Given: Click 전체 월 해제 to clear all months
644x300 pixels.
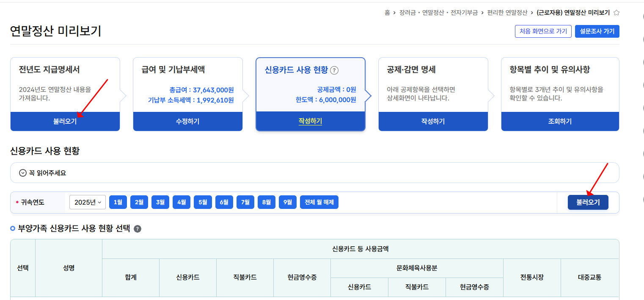Looking at the screenshot, I should (x=319, y=202).
